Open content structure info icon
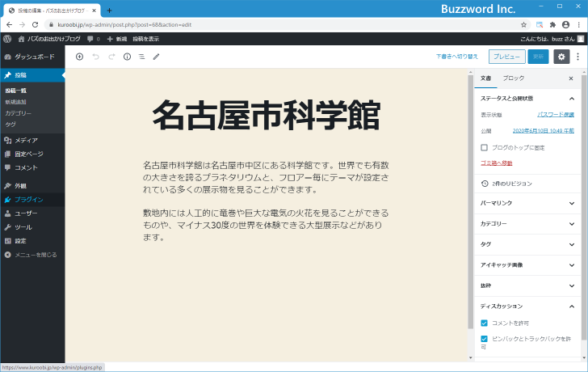This screenshot has height=372, width=588. [127, 57]
